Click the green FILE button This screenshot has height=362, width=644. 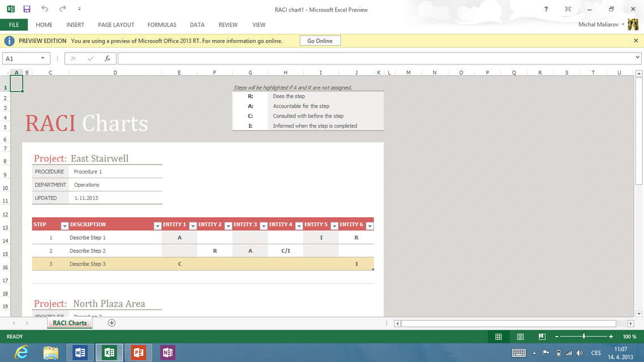pos(14,25)
